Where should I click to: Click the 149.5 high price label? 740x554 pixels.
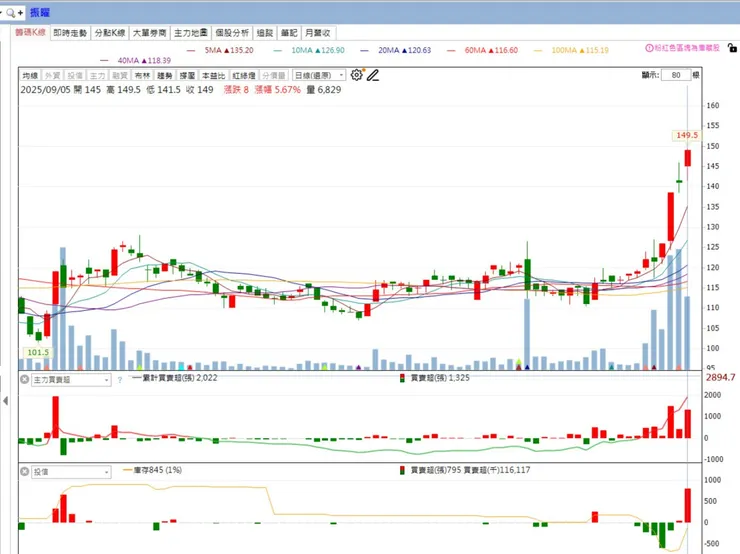(x=687, y=135)
